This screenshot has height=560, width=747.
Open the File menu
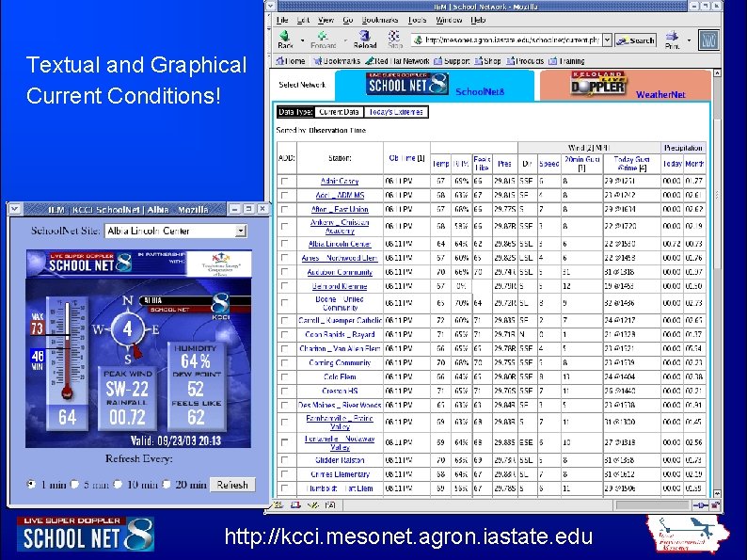pos(282,20)
